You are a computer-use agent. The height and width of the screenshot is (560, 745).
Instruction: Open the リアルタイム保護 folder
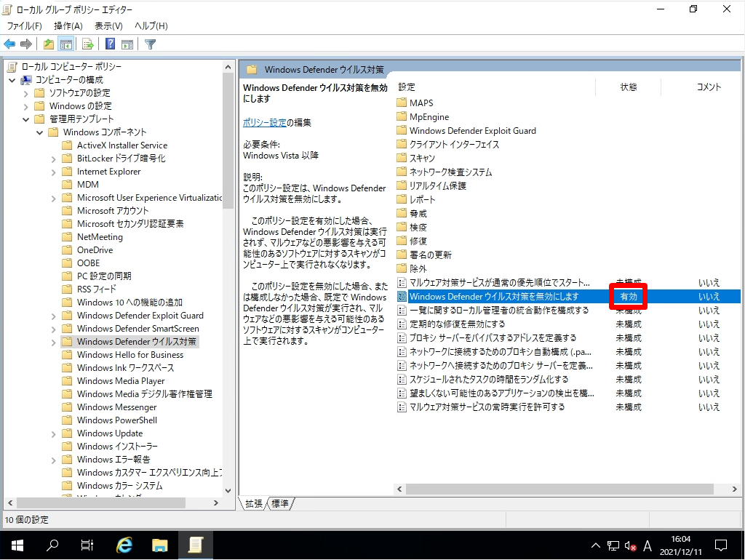click(x=432, y=185)
